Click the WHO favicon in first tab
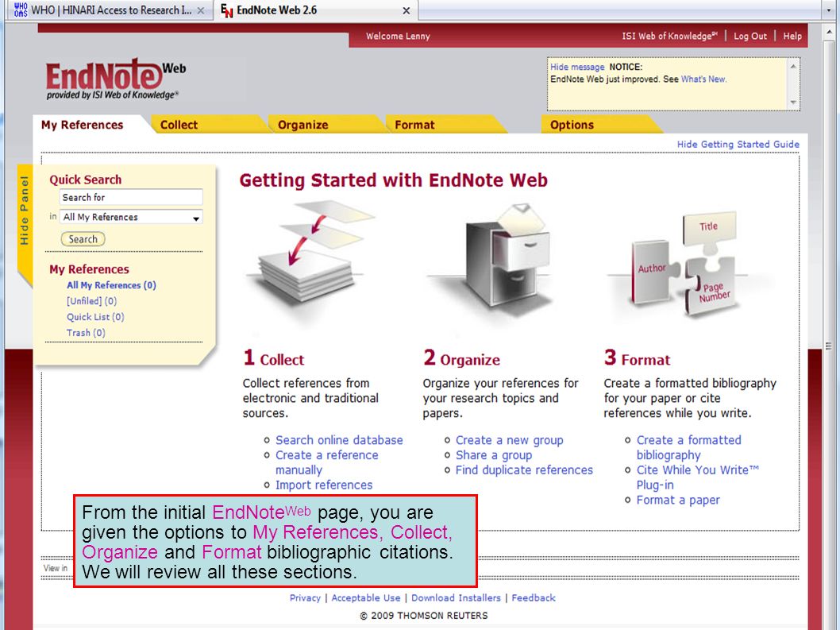Viewport: 840px width, 630px height. pos(21,10)
